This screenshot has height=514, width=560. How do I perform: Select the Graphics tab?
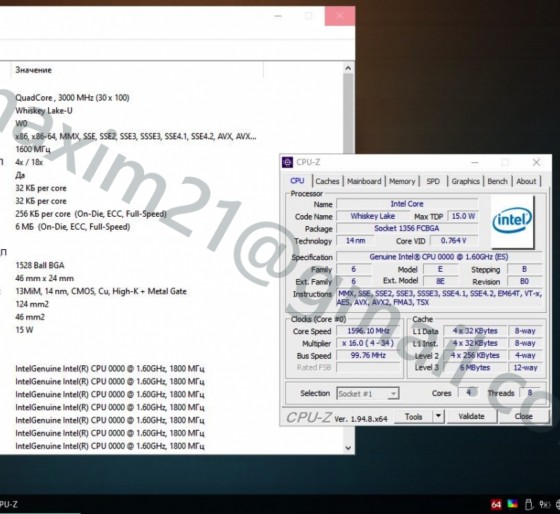click(465, 181)
